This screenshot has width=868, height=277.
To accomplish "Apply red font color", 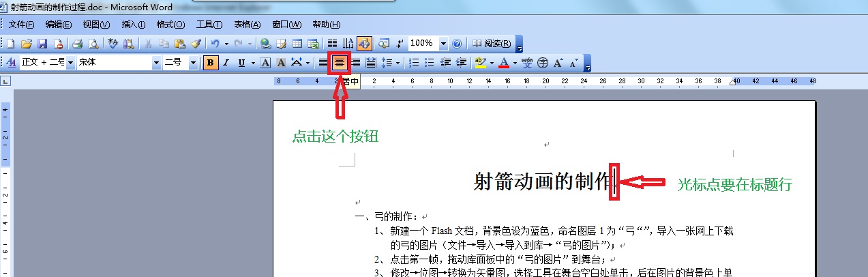I will (x=504, y=63).
